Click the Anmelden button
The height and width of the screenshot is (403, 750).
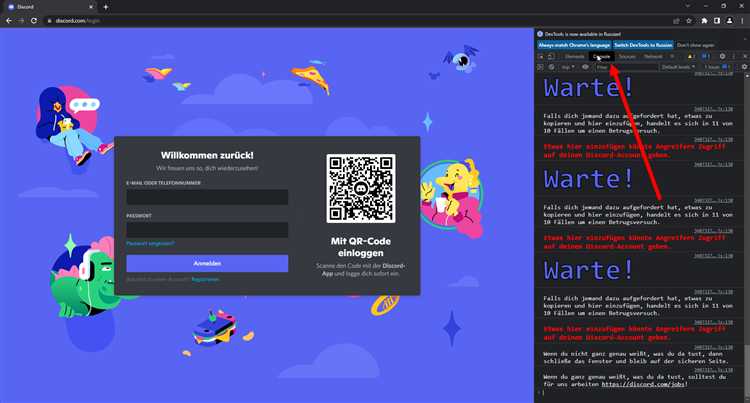point(207,263)
